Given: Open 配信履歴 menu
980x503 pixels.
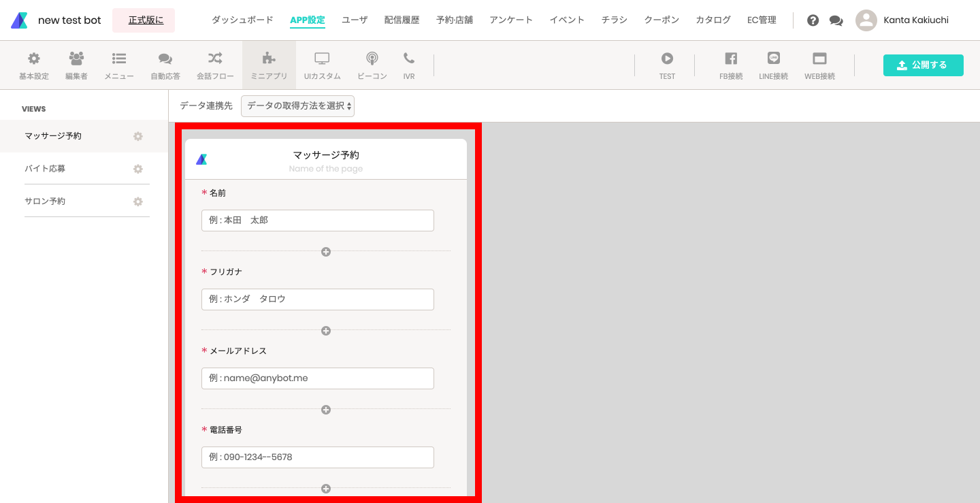Looking at the screenshot, I should tap(402, 20).
